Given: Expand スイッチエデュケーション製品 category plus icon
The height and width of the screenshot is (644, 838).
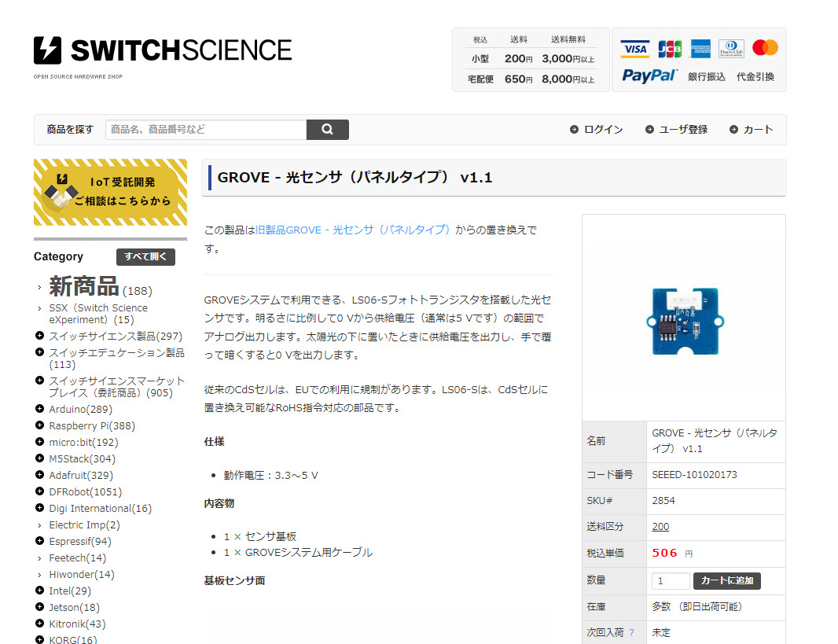Looking at the screenshot, I should [x=39, y=352].
